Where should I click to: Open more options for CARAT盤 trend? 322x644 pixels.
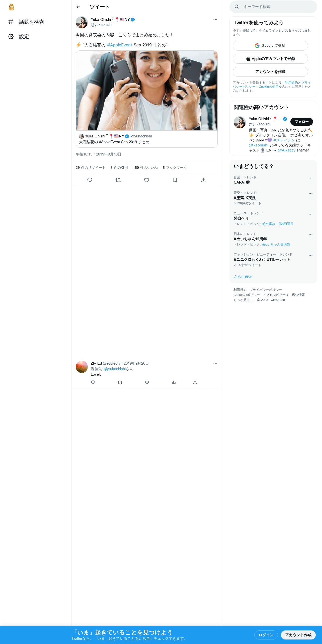[x=310, y=178]
